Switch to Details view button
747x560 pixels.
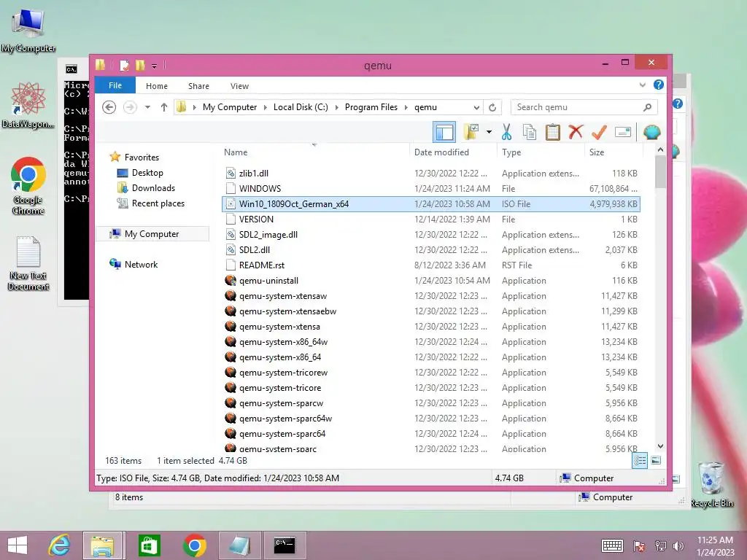640,460
